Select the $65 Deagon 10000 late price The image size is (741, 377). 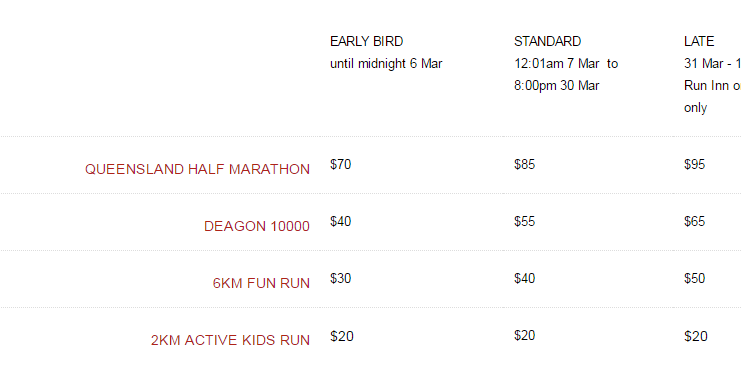click(694, 222)
